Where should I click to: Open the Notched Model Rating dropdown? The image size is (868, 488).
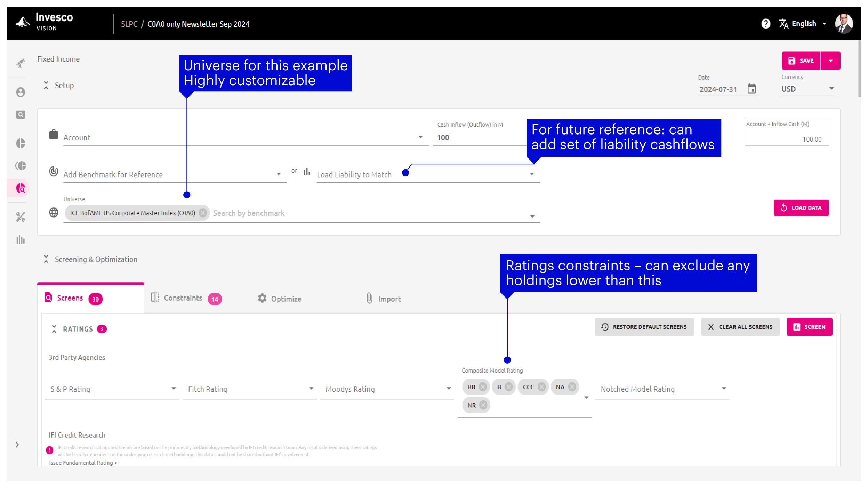click(x=662, y=389)
